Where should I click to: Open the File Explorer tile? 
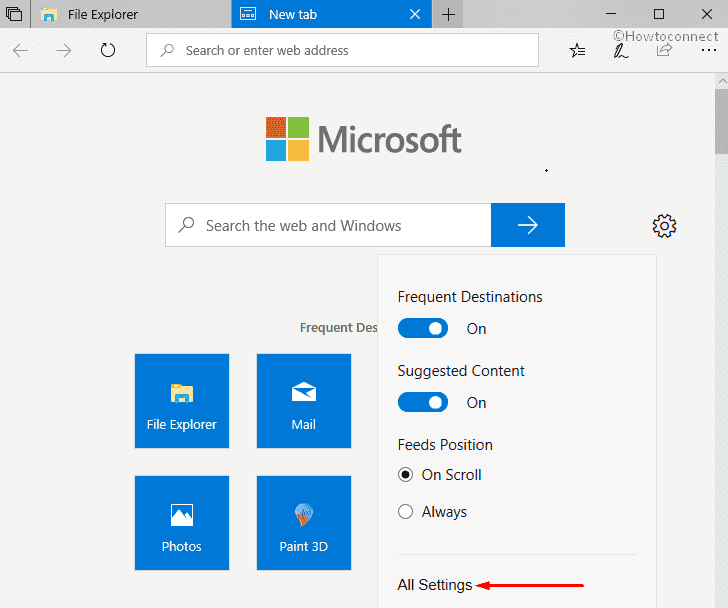click(x=182, y=401)
